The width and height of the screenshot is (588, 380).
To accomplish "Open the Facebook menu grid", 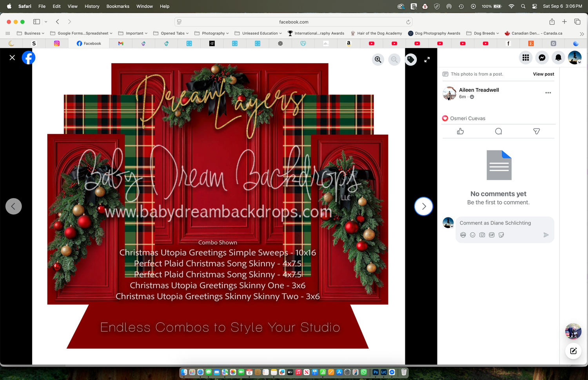I will pyautogui.click(x=526, y=58).
